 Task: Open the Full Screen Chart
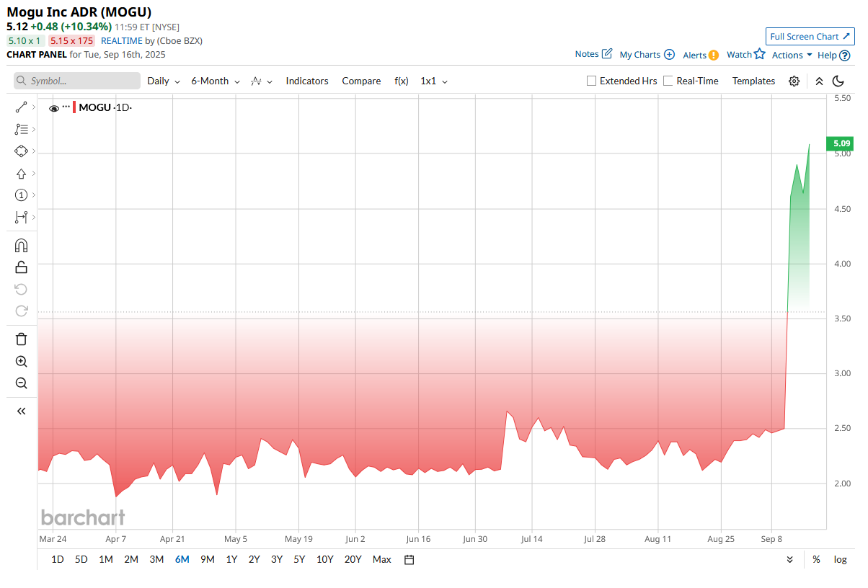pyautogui.click(x=810, y=37)
